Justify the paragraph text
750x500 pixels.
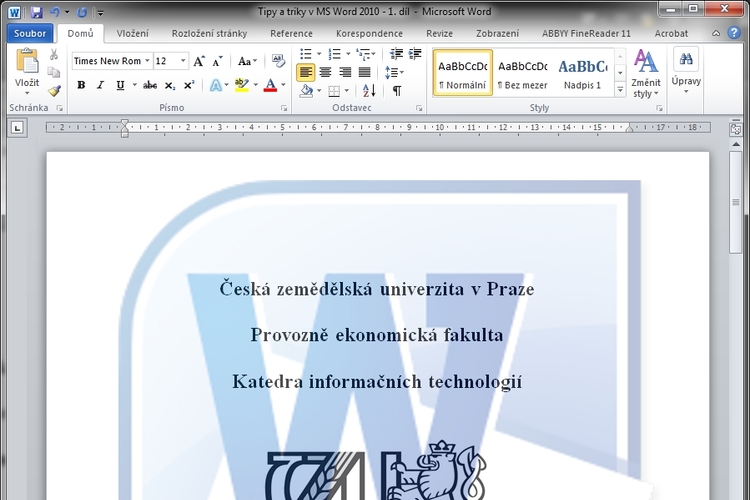click(x=364, y=72)
